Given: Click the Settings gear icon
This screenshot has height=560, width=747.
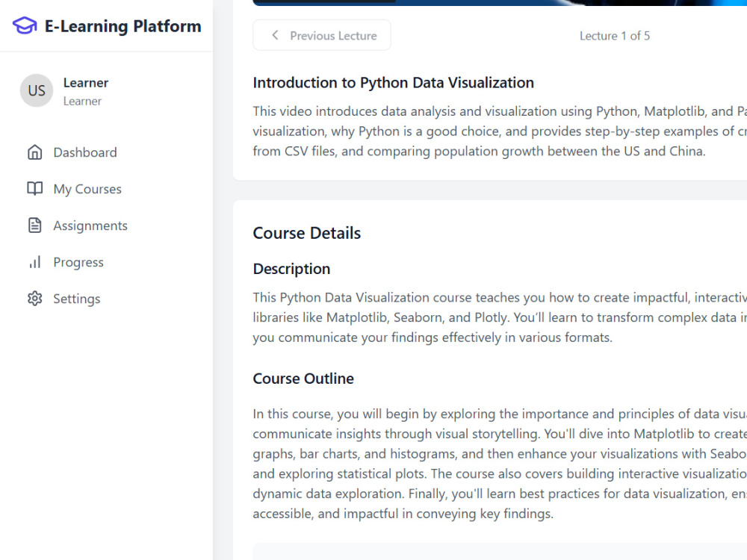Looking at the screenshot, I should pyautogui.click(x=35, y=299).
